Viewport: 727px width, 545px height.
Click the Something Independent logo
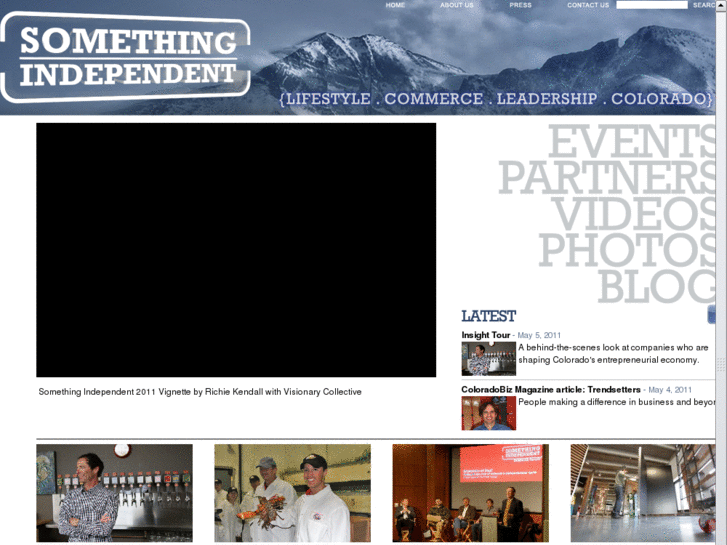point(125,57)
